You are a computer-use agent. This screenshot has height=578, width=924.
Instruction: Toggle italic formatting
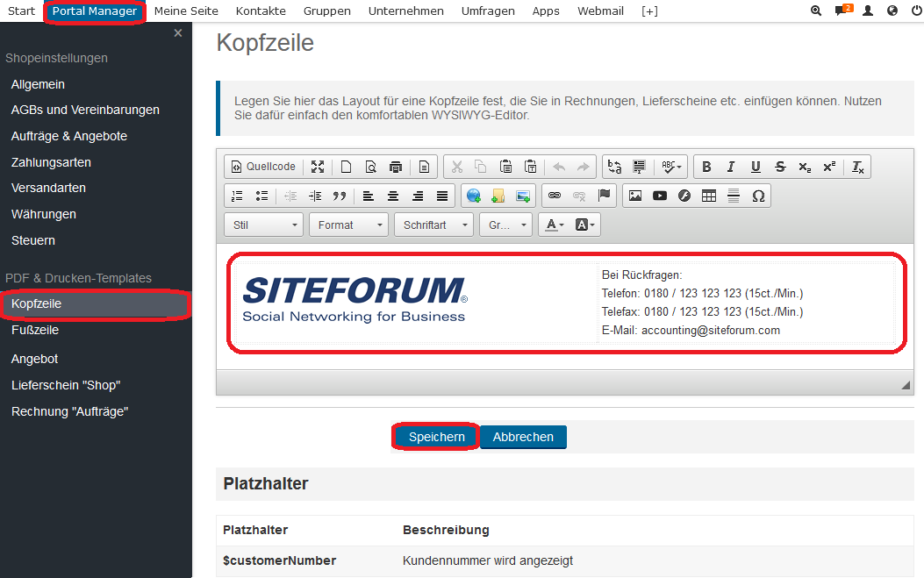[731, 167]
